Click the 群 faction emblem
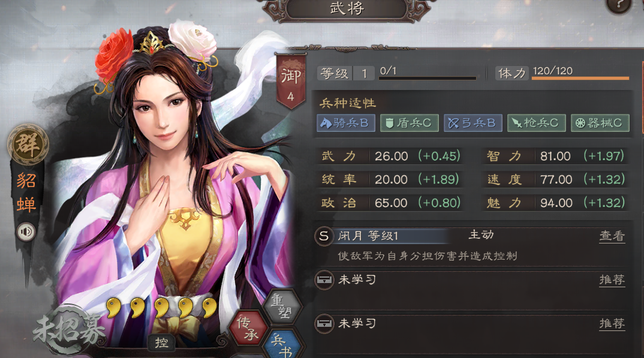The height and width of the screenshot is (358, 644). tap(28, 145)
